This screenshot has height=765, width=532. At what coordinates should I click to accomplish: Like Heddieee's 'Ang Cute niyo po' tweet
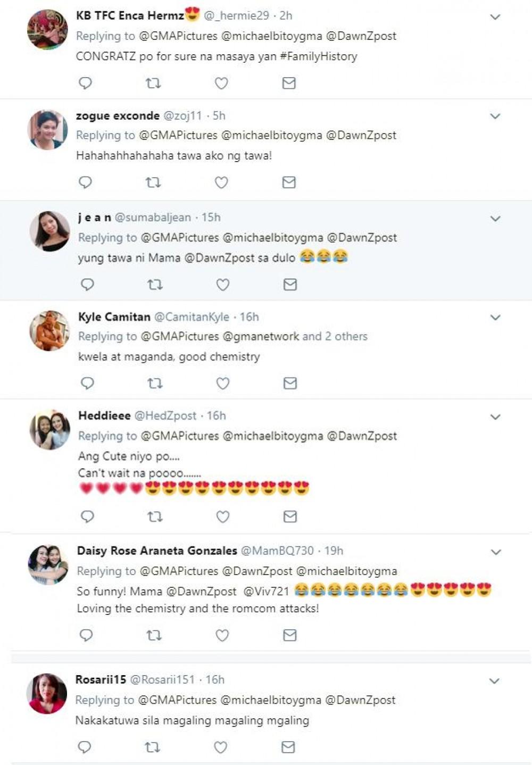click(223, 516)
